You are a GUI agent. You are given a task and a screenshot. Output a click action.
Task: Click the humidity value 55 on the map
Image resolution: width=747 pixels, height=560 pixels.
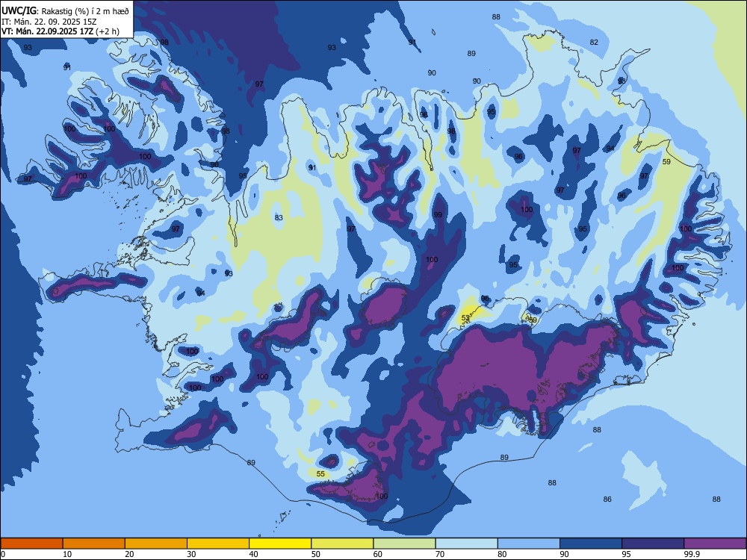coord(320,474)
